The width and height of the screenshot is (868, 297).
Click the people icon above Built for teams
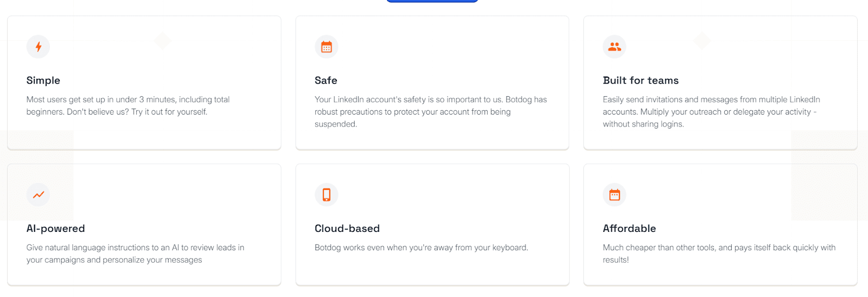(615, 47)
